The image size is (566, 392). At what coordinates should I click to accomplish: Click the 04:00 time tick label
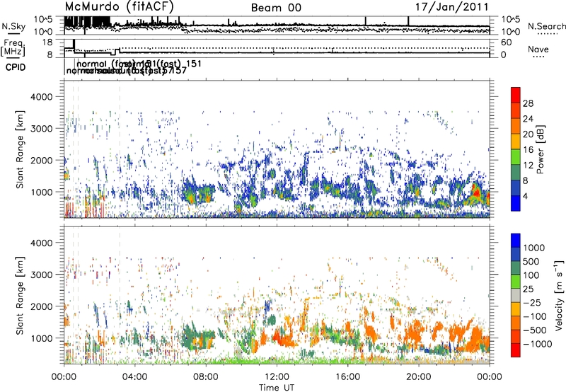coord(134,377)
